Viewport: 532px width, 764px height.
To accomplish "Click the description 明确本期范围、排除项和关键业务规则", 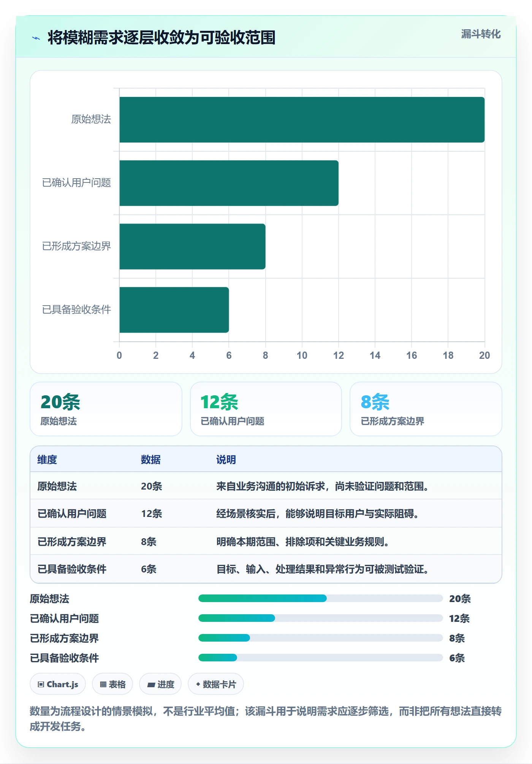I will coord(303,542).
